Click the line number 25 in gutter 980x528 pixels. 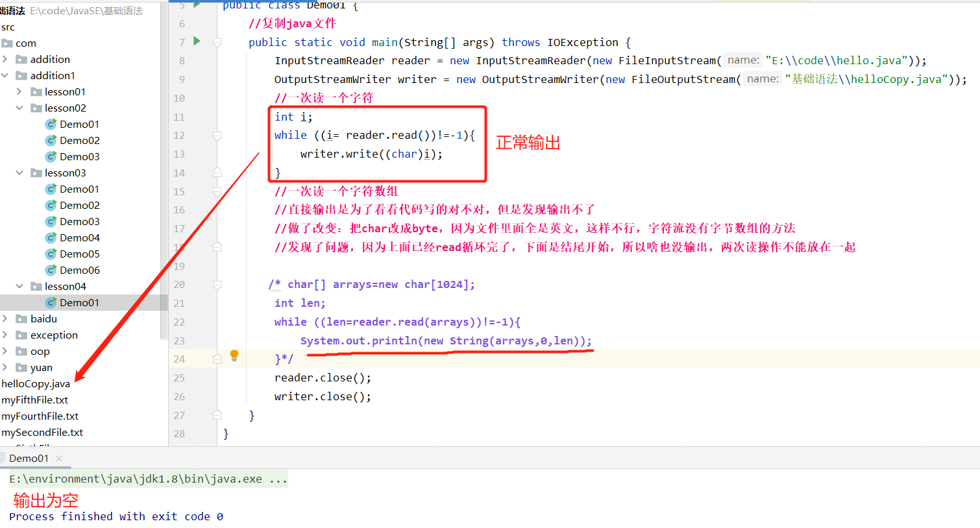click(x=179, y=378)
